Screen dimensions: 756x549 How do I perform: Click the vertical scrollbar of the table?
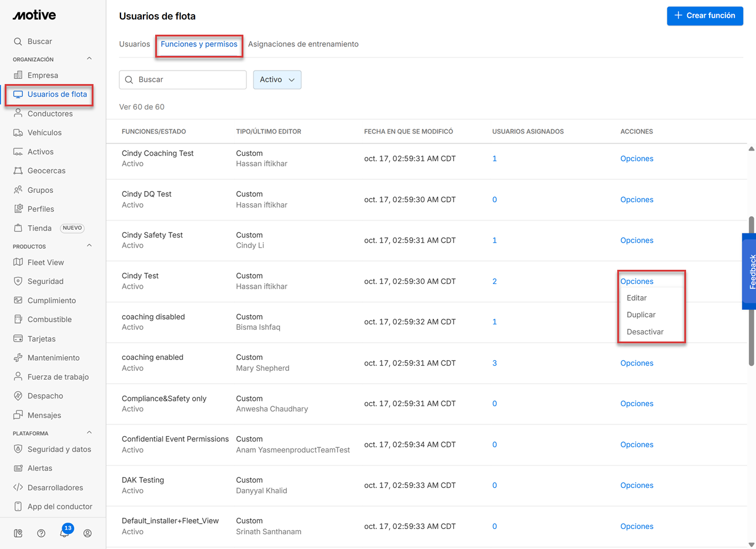pyautogui.click(x=751, y=291)
